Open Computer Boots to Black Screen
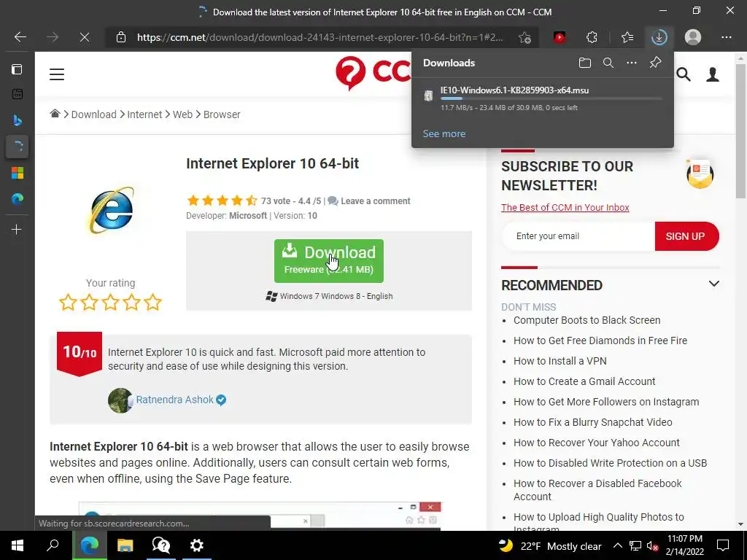Screen dimensions: 747x560 click(587, 320)
